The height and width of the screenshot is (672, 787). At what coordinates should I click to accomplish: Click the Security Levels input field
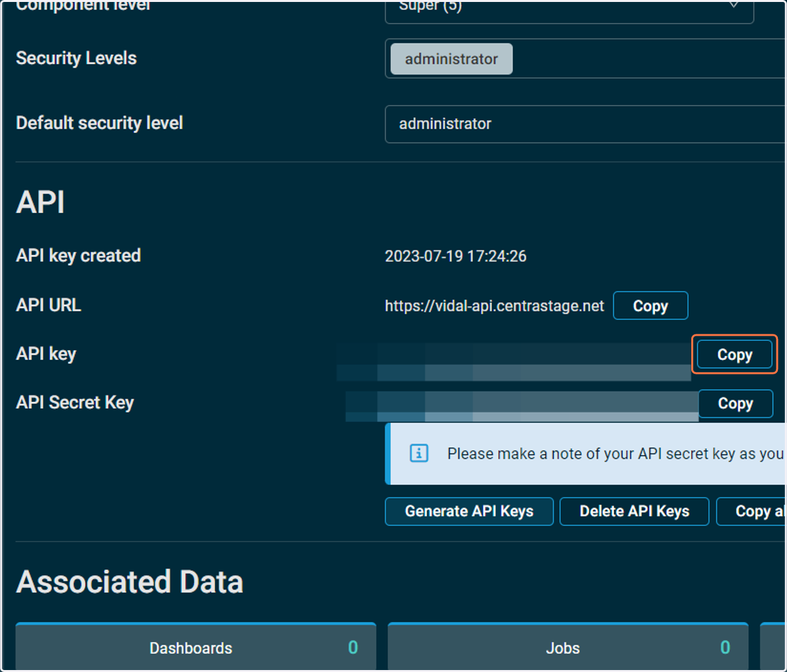pyautogui.click(x=586, y=59)
